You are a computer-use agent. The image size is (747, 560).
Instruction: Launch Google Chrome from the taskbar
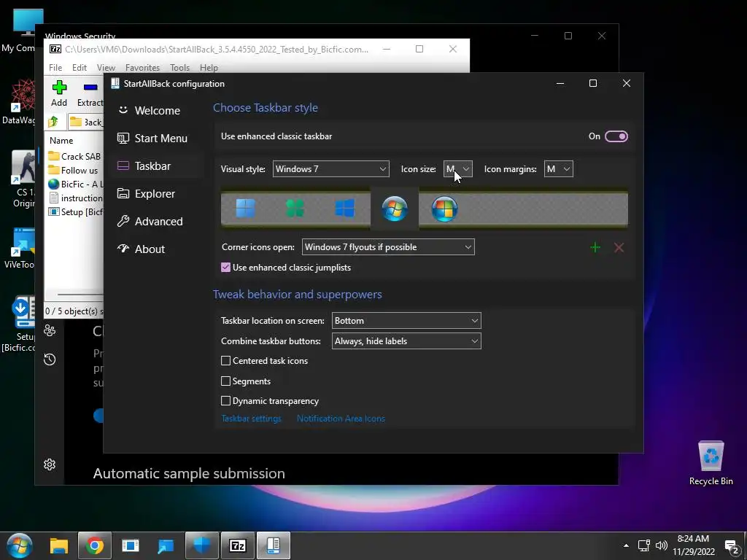(x=94, y=545)
